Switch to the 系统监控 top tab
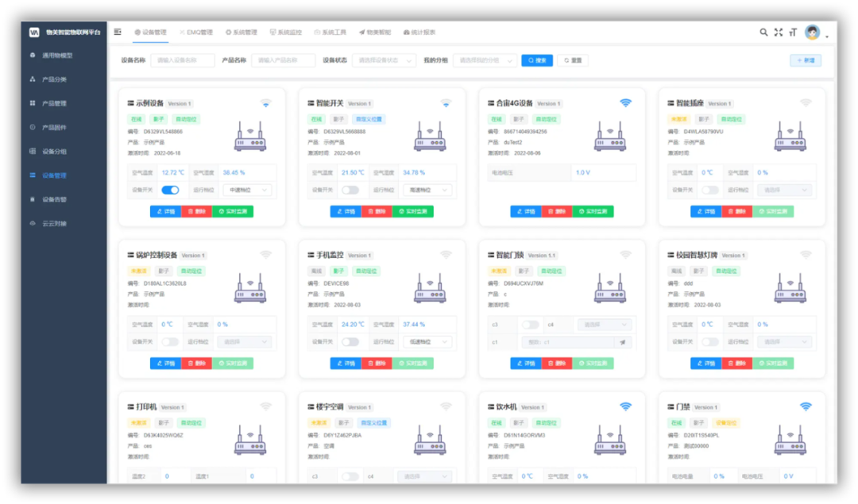 pyautogui.click(x=286, y=33)
